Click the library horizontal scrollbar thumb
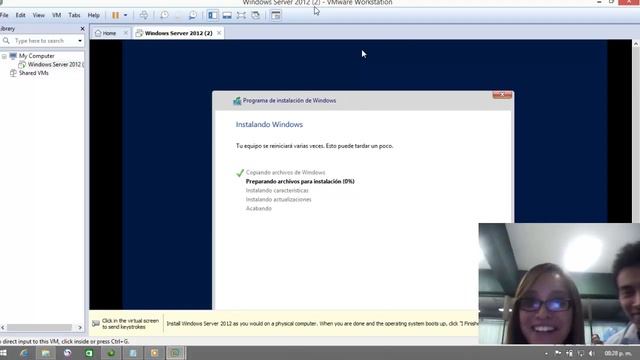This screenshot has height=360, width=640. (39, 327)
